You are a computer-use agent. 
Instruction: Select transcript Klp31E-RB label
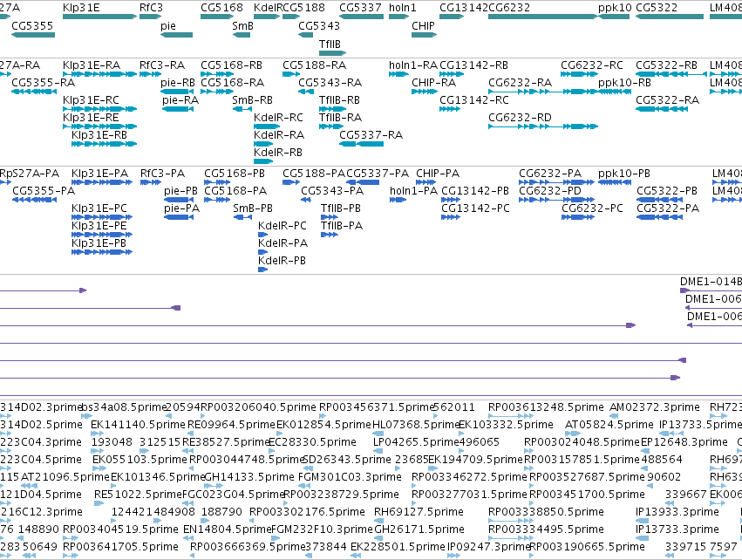pos(99,135)
